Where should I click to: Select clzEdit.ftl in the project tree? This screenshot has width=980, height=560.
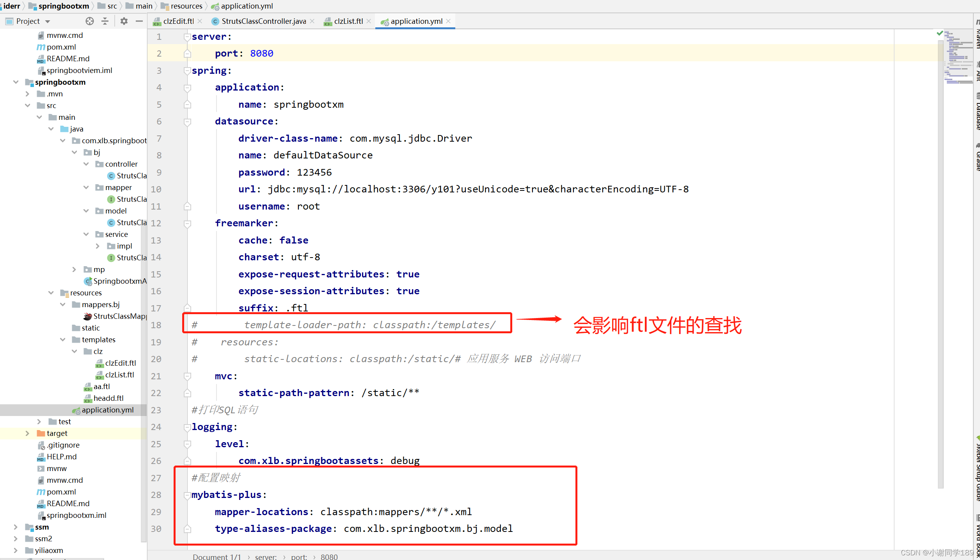point(120,363)
